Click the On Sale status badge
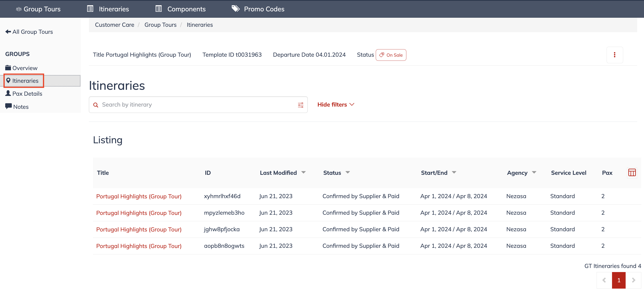 (391, 55)
